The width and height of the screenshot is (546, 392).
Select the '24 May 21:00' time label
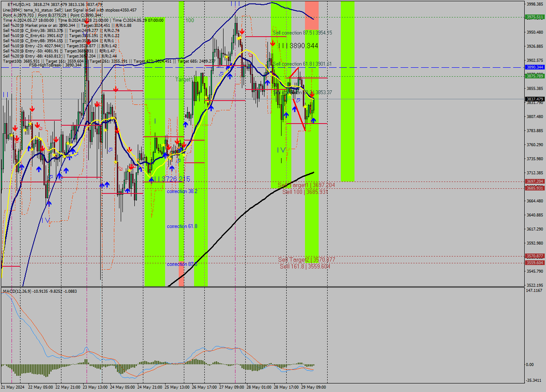(150, 387)
